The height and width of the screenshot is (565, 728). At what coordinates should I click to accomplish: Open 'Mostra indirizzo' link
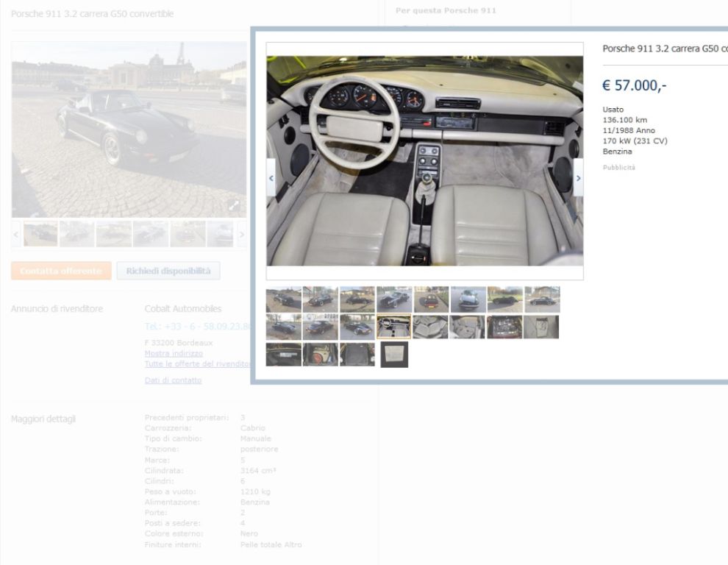[174, 354]
